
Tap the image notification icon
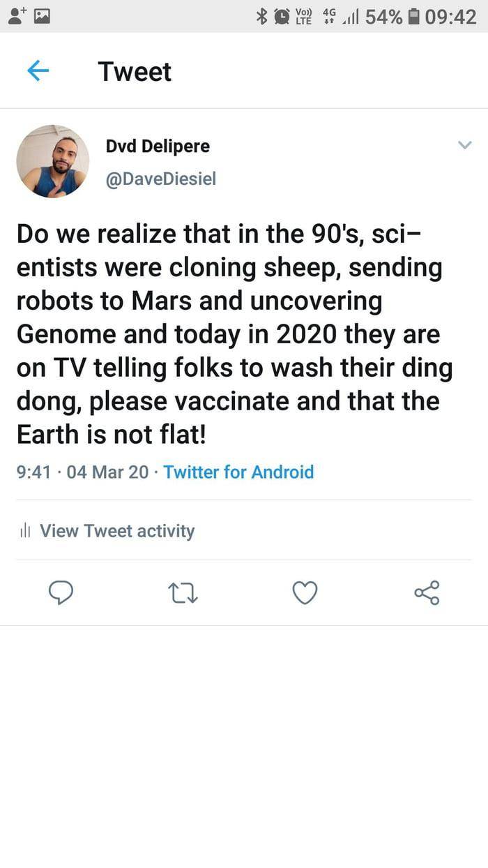(42, 16)
